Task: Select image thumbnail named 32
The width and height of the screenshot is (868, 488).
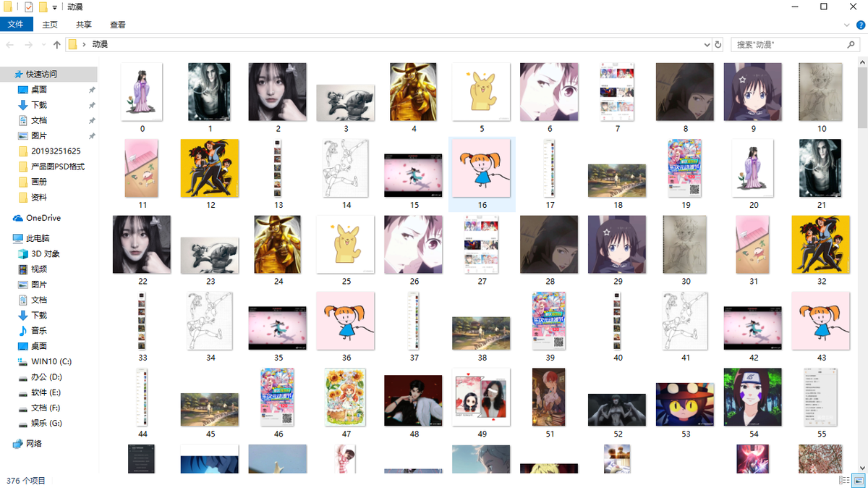Action: tap(821, 244)
